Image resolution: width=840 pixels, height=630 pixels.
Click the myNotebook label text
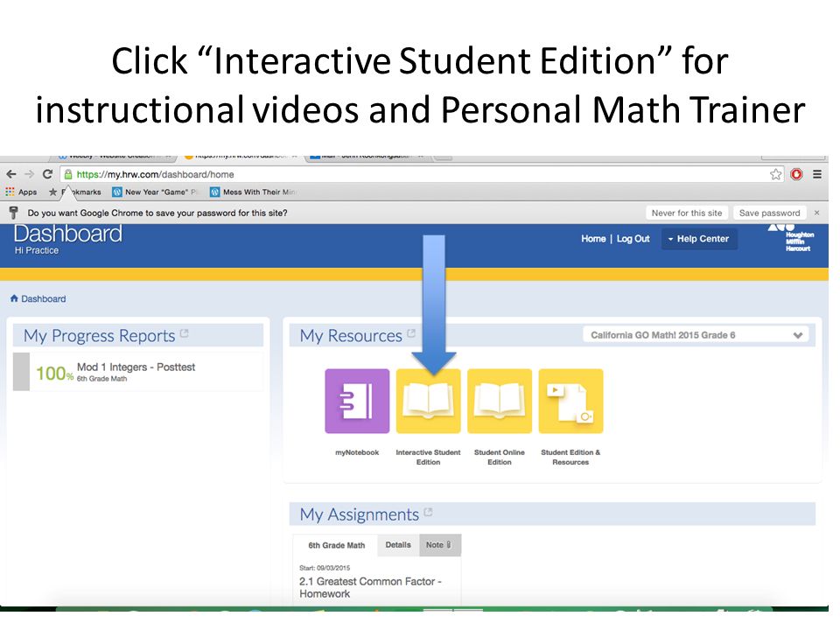357,452
